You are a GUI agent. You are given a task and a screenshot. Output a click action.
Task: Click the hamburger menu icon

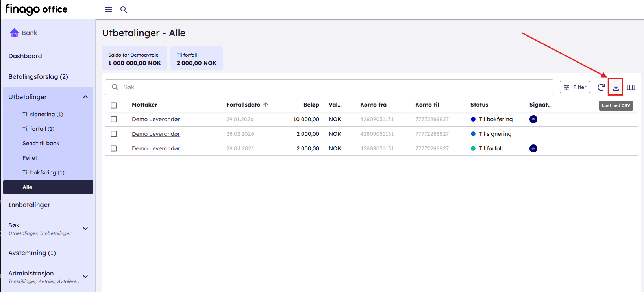pos(108,10)
